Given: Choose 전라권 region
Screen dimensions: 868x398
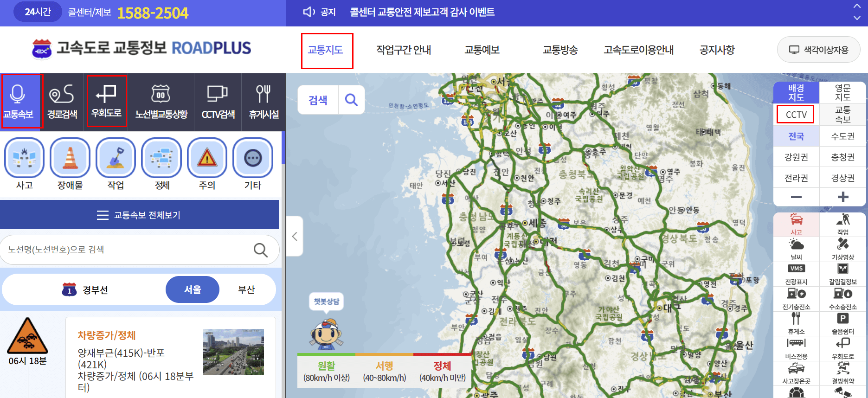Looking at the screenshot, I should [x=796, y=178].
